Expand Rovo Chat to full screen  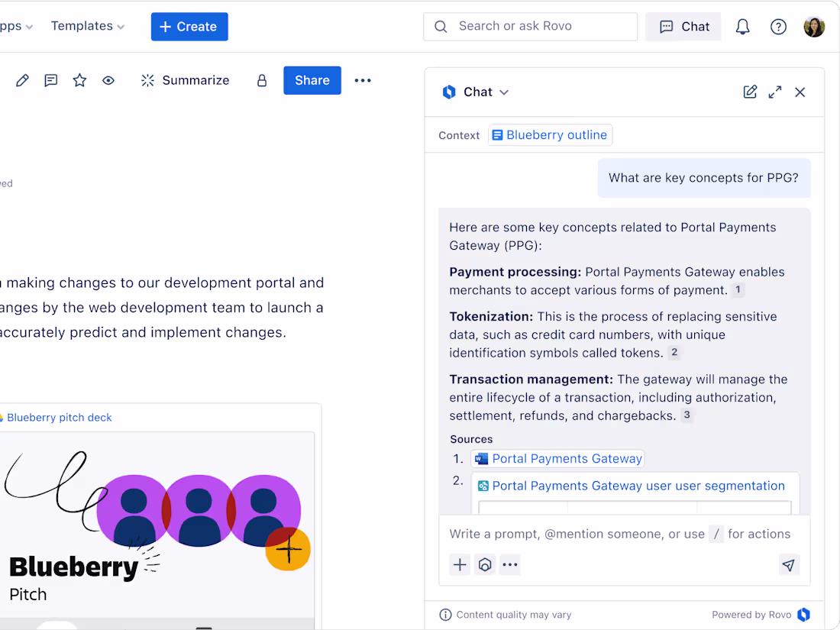point(775,92)
